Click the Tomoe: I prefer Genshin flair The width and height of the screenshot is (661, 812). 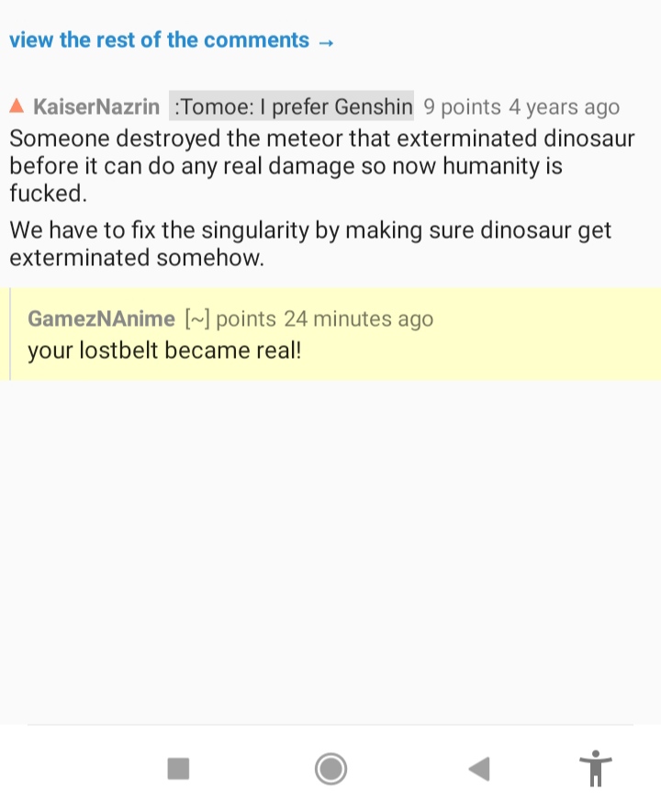[x=292, y=107]
